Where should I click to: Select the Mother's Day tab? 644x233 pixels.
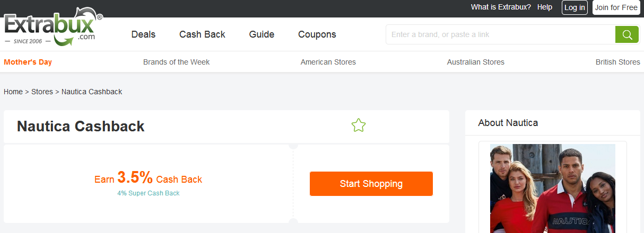(x=28, y=62)
